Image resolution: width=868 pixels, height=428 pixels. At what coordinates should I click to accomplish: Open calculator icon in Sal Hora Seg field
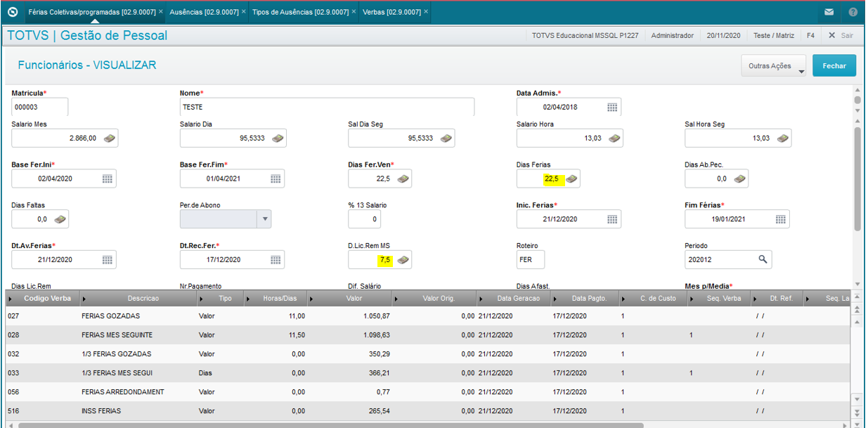coord(783,138)
